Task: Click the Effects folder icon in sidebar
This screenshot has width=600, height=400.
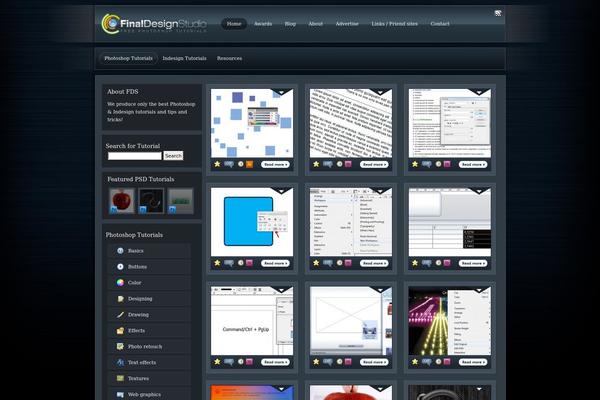Action: [120, 330]
